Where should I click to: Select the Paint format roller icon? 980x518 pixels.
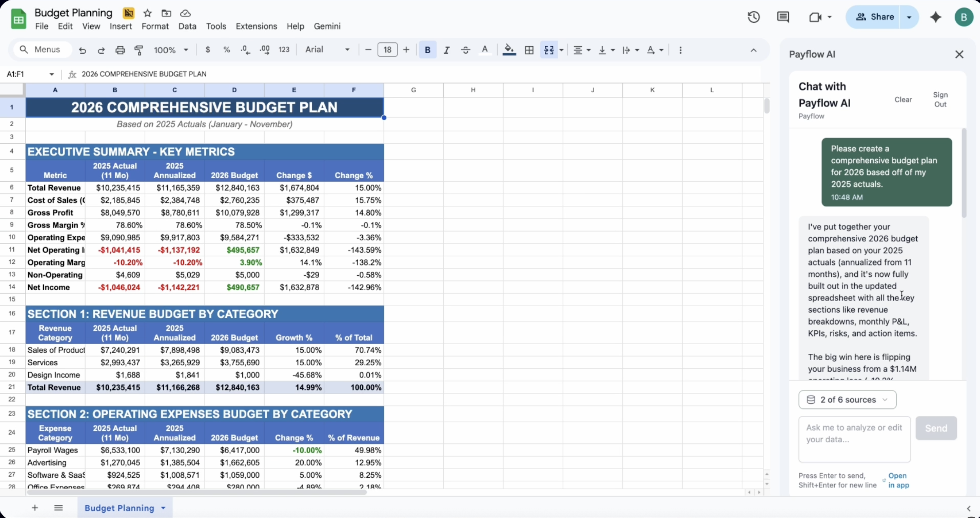(x=139, y=50)
